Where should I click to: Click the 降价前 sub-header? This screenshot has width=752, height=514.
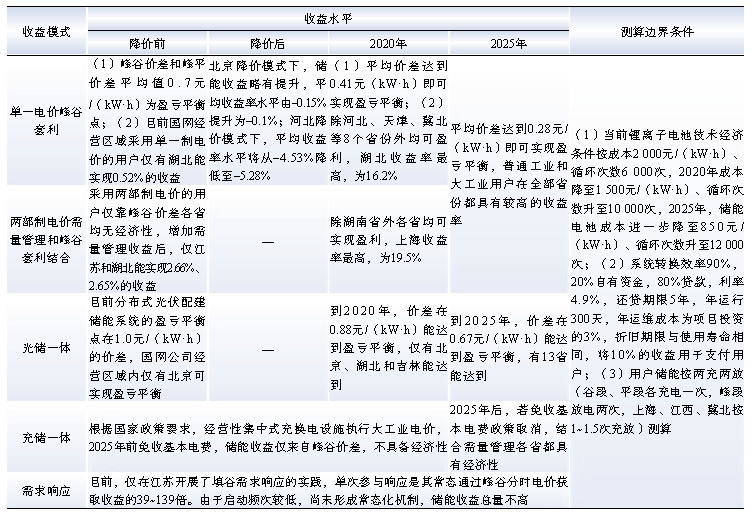pyautogui.click(x=147, y=44)
